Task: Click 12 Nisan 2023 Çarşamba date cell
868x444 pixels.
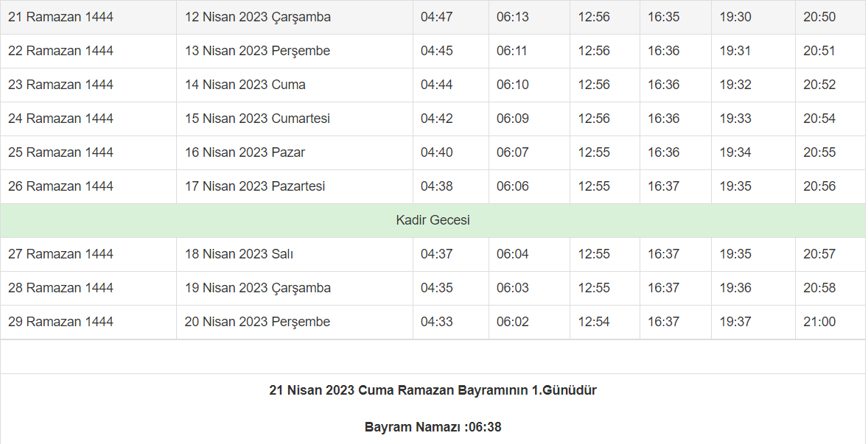Action: point(257,17)
